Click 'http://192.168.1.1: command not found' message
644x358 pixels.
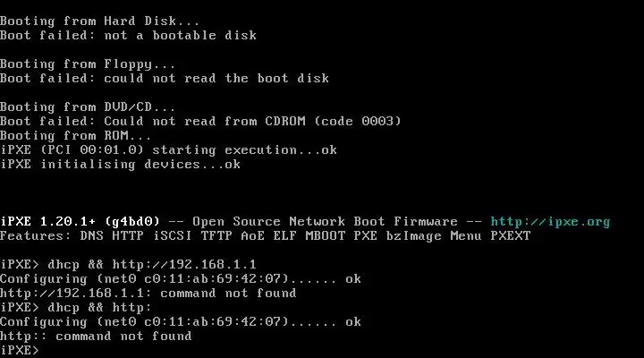pos(148,293)
